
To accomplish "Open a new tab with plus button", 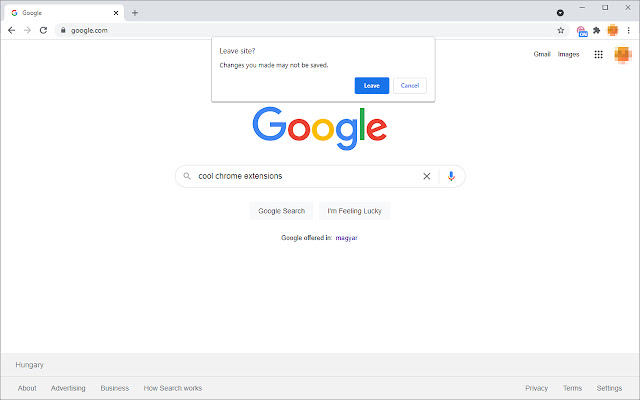I will pyautogui.click(x=135, y=13).
